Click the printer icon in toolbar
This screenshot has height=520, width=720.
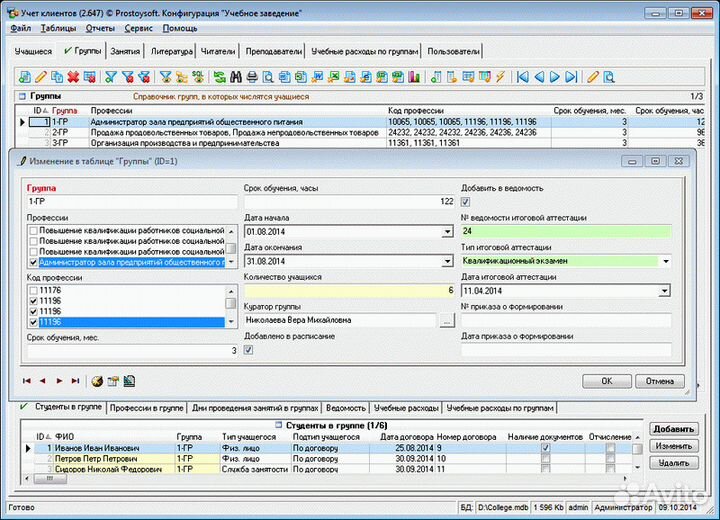click(252, 77)
